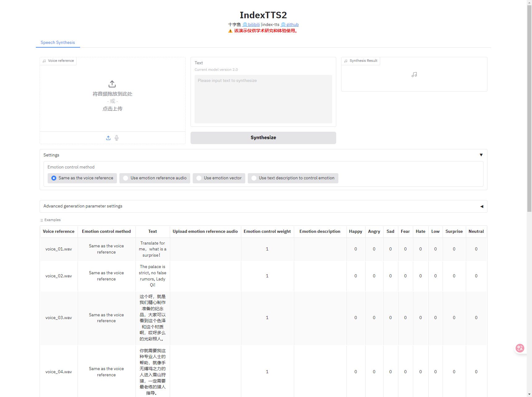
Task: Click '点击上传' to upload audio
Action: [x=113, y=109]
